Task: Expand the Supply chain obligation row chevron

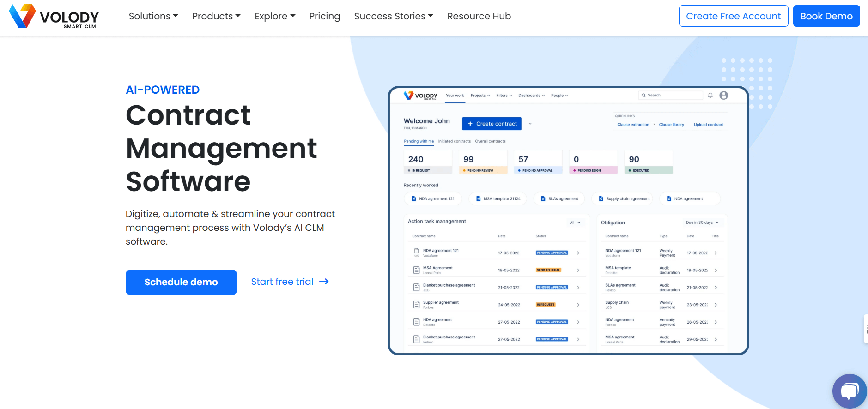Action: tap(716, 305)
